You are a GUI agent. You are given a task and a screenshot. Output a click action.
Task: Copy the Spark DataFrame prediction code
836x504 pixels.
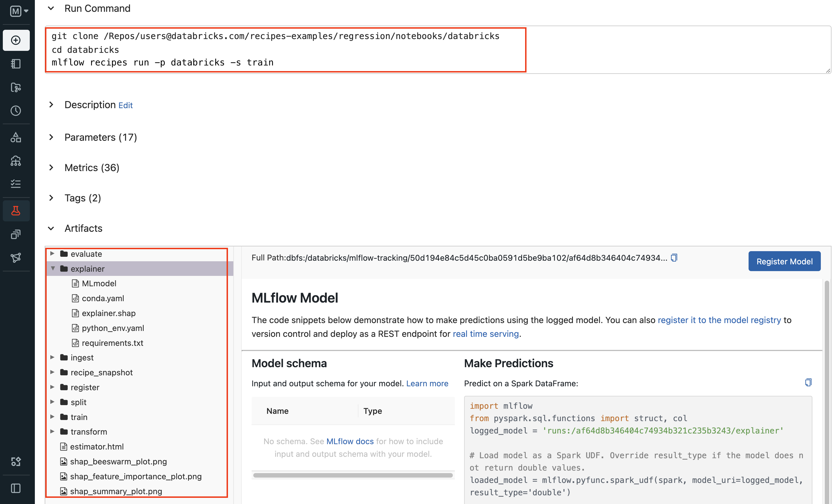point(808,383)
